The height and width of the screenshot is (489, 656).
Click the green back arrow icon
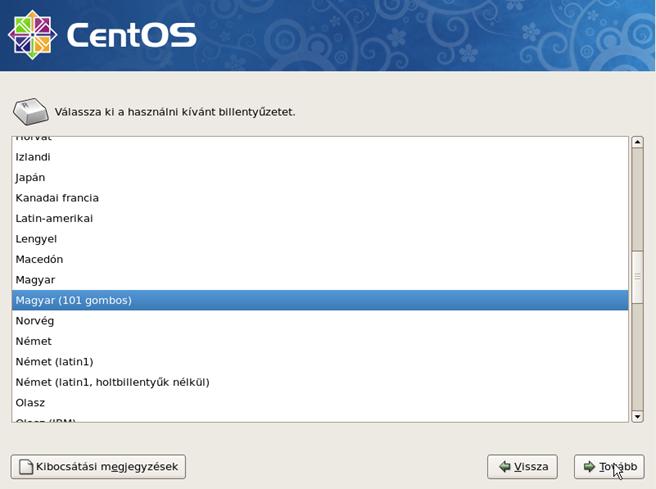coord(504,467)
